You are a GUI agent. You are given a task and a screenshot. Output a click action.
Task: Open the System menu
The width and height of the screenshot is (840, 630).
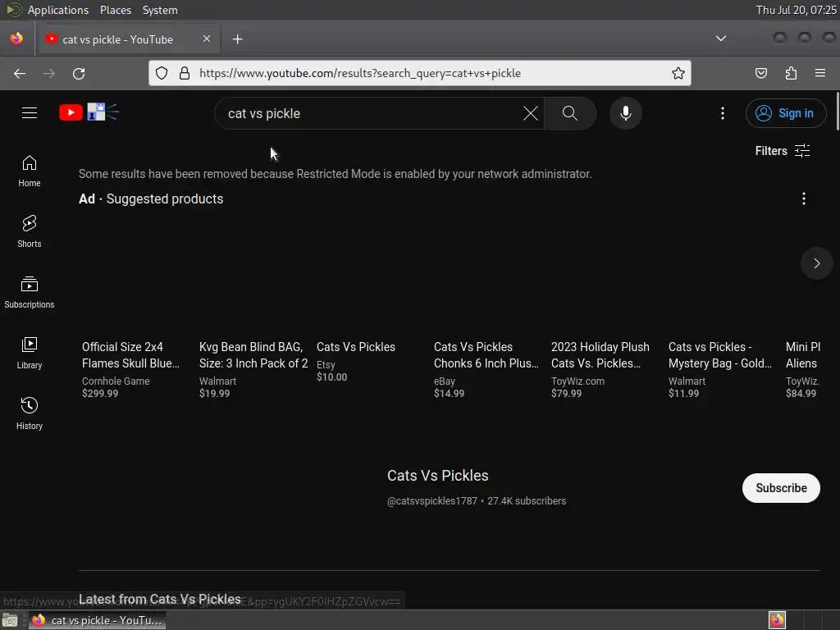(160, 10)
